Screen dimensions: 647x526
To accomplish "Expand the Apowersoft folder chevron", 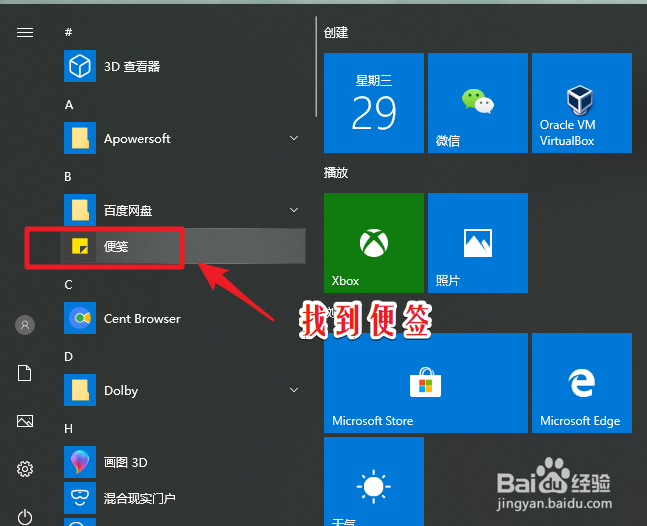I will coord(294,138).
